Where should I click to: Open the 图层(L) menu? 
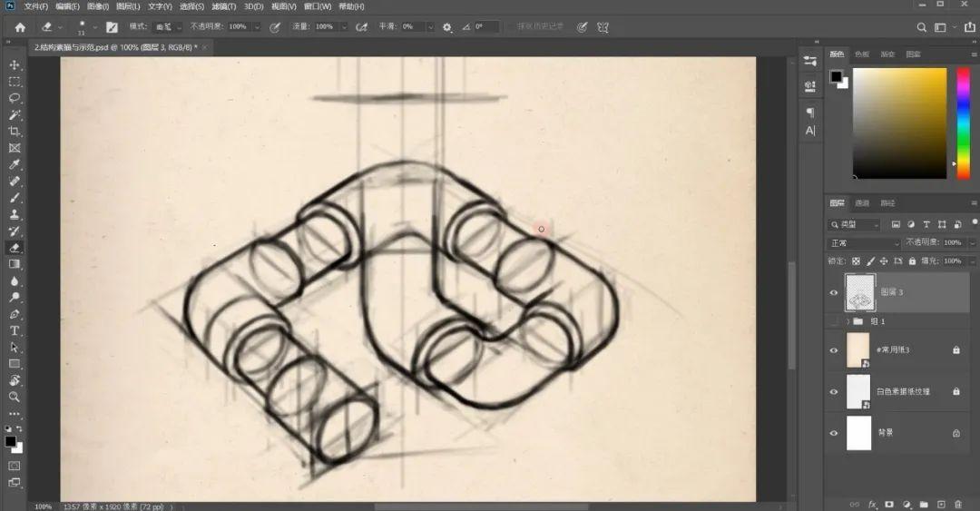[128, 6]
